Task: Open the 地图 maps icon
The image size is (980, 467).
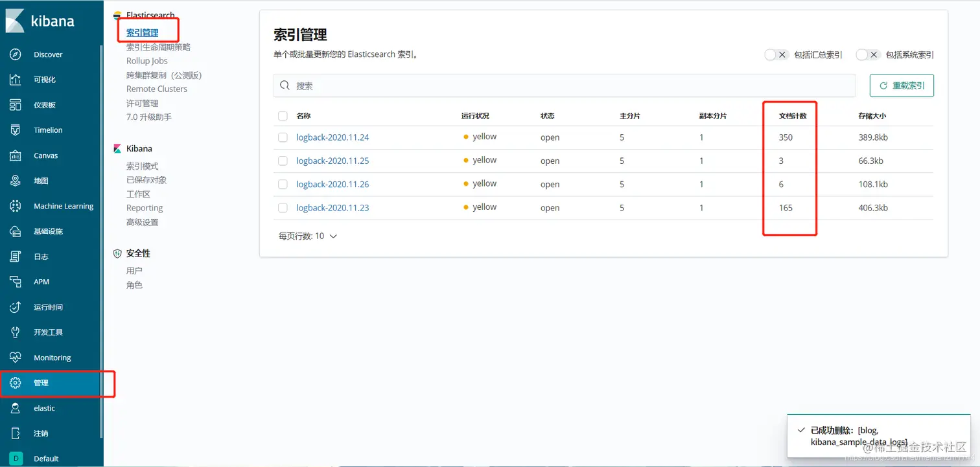Action: 16,181
